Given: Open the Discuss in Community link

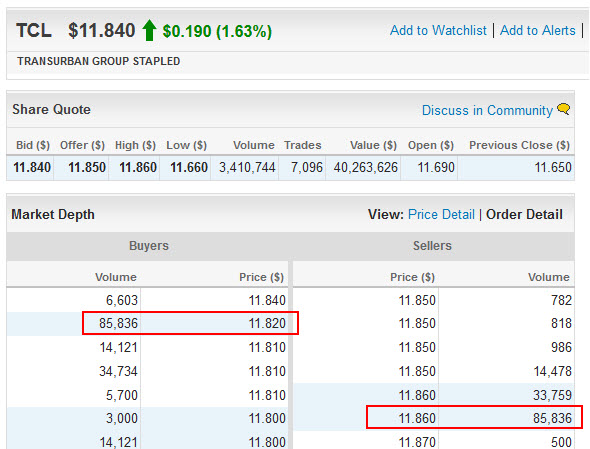Looking at the screenshot, I should (487, 110).
